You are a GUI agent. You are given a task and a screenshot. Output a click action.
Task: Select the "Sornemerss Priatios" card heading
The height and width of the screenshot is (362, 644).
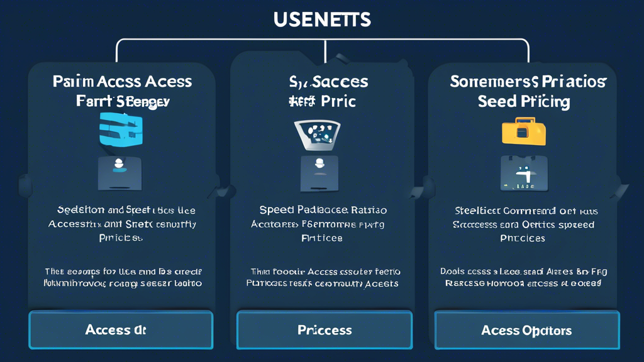(528, 81)
